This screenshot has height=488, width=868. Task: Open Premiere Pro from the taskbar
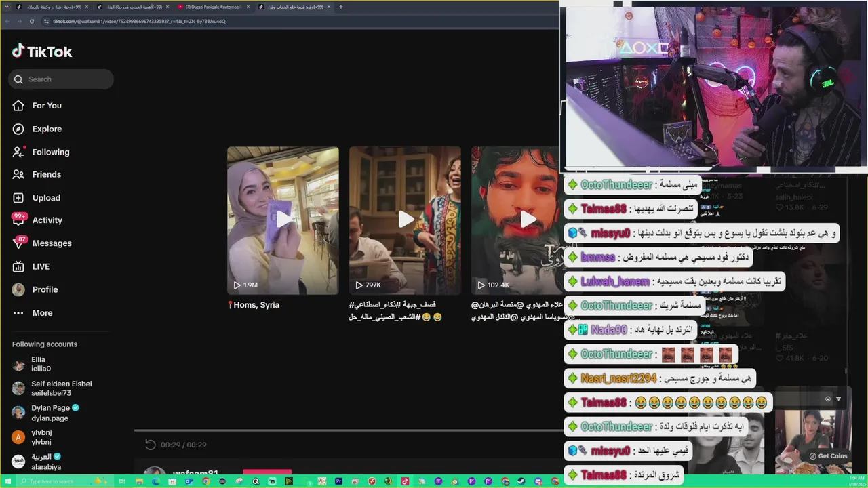tap(339, 481)
